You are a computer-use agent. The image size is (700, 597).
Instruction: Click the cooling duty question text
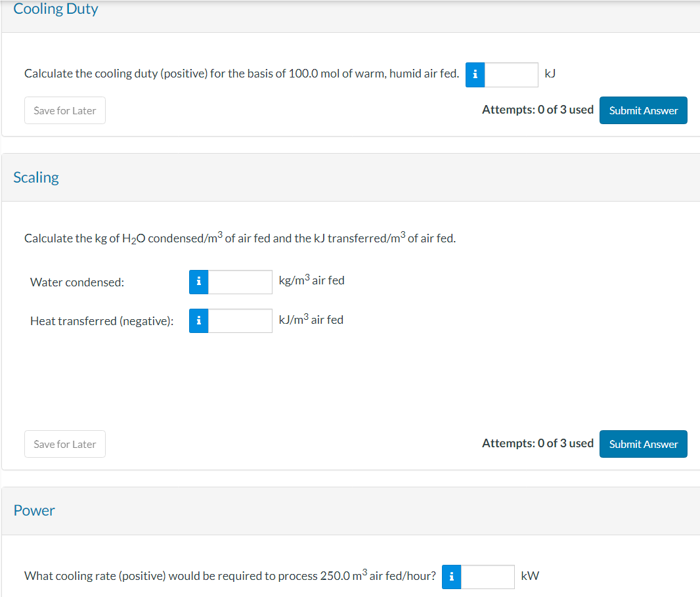242,74
